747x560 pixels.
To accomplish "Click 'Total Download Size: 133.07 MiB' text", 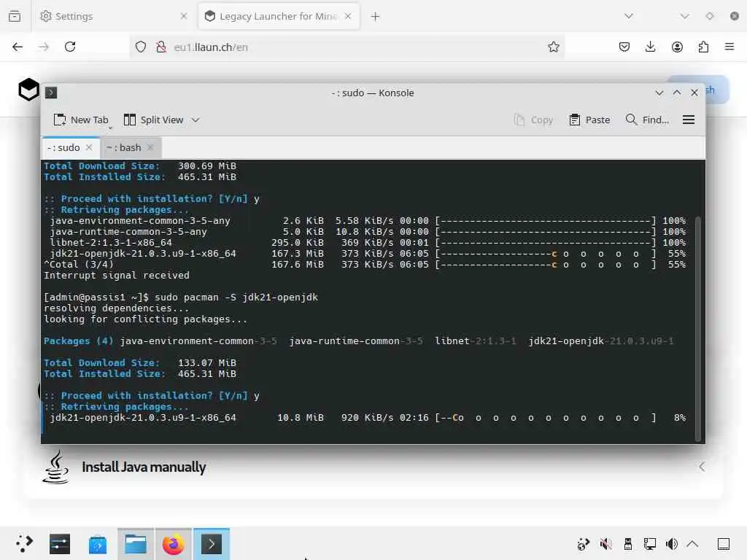I will pyautogui.click(x=140, y=363).
